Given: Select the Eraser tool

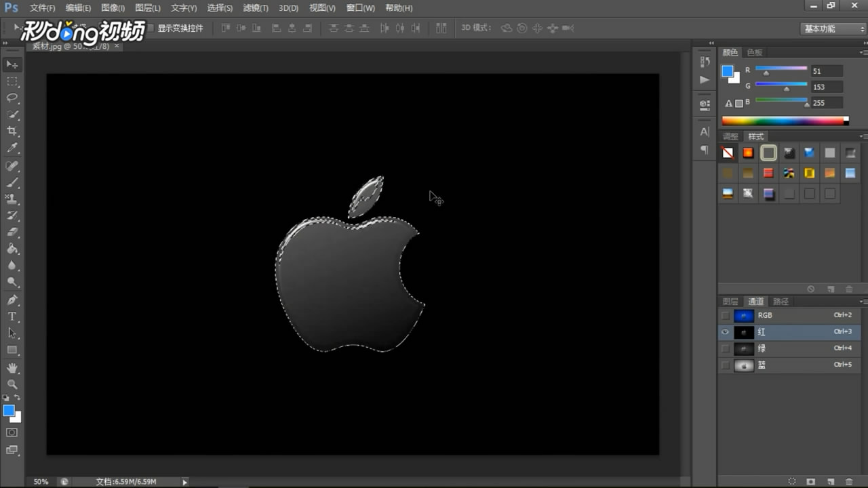Looking at the screenshot, I should [12, 232].
